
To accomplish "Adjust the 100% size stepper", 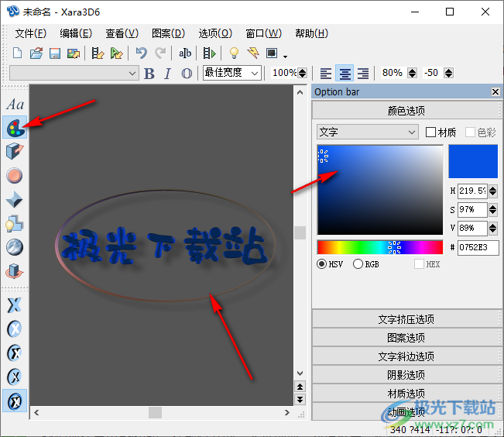I will tap(302, 73).
